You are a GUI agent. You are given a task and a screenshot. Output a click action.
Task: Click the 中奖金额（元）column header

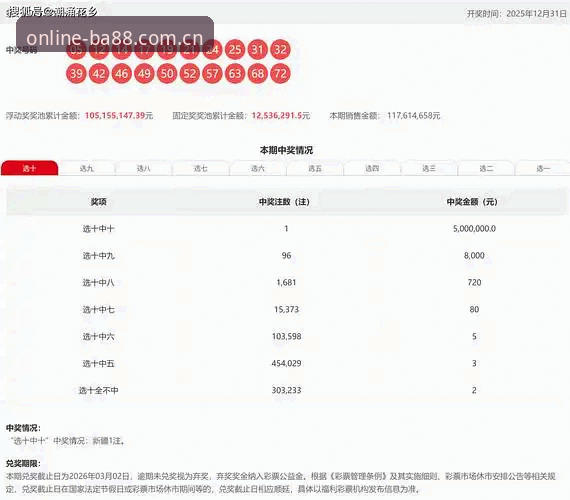coord(472,202)
